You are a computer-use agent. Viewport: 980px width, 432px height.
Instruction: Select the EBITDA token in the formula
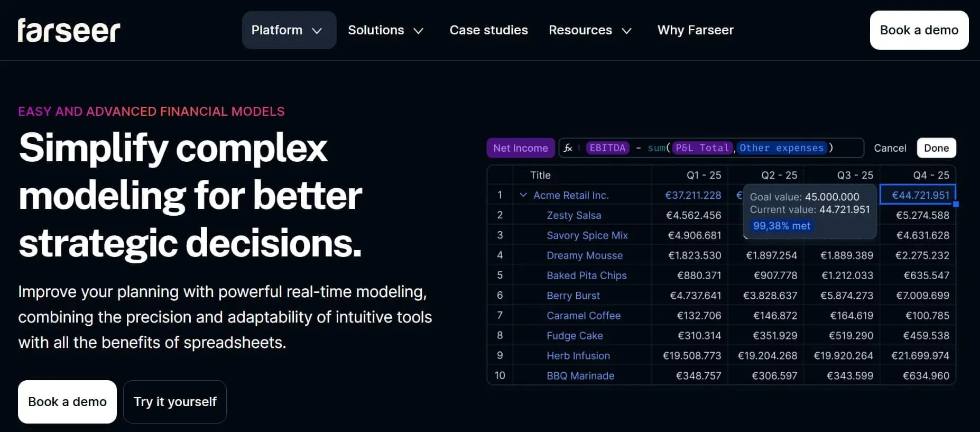[x=607, y=148]
